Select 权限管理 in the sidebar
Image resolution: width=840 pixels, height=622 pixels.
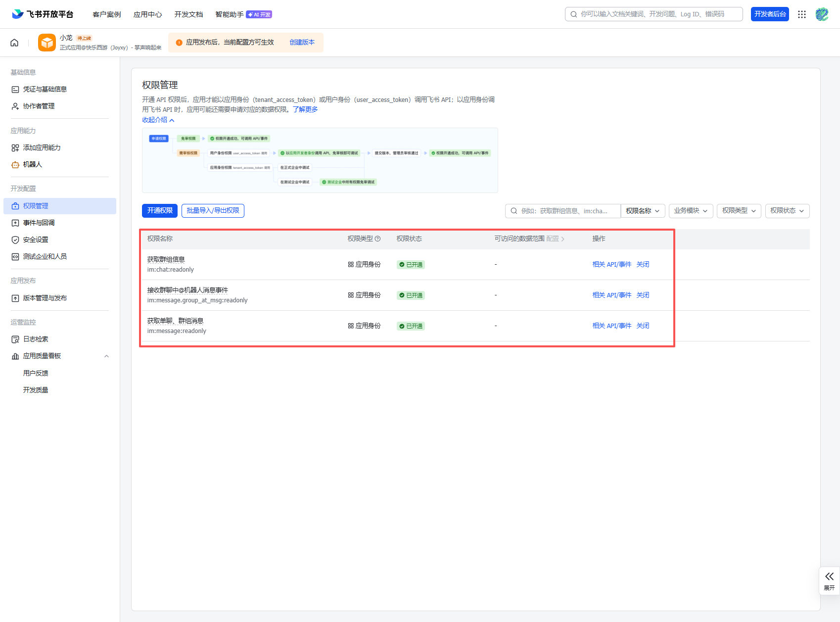tap(60, 206)
